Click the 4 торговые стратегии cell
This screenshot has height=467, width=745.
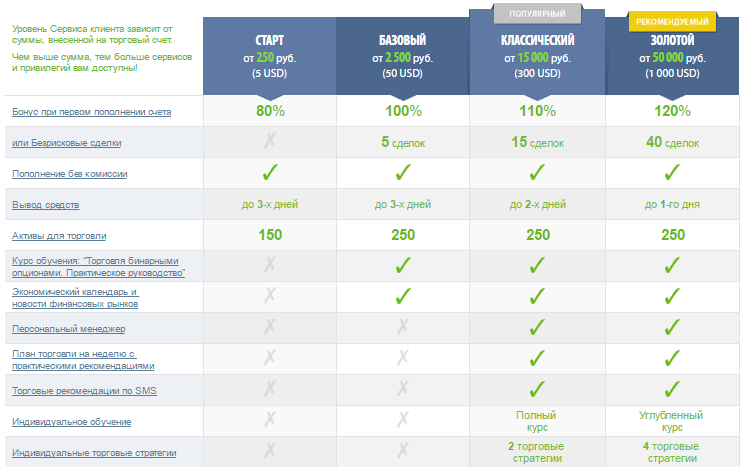[672, 452]
